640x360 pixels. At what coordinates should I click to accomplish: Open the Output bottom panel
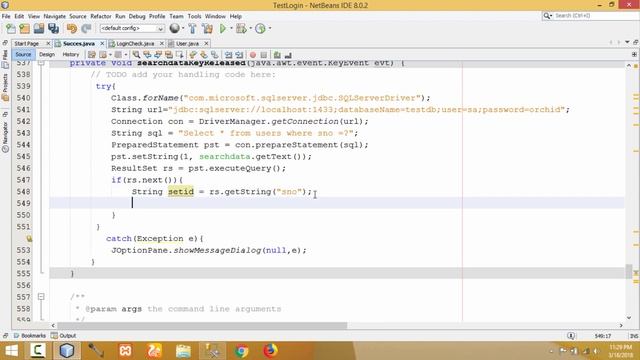(x=64, y=336)
